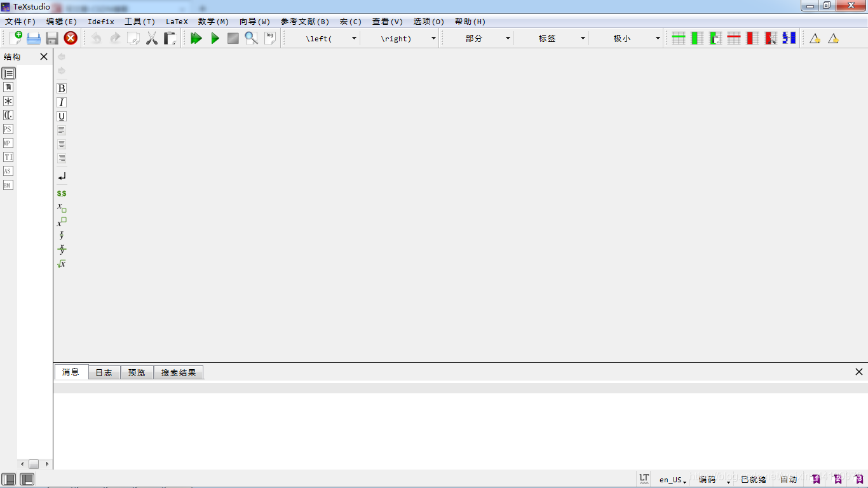Image resolution: width=868 pixels, height=488 pixels.
Task: Click the red circle X close-document icon
Action: coord(71,38)
